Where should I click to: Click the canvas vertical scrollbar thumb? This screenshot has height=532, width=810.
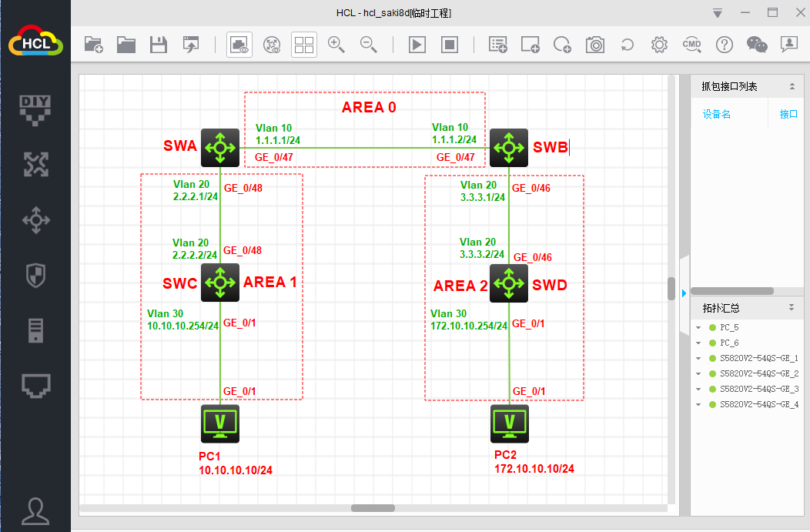point(671,289)
